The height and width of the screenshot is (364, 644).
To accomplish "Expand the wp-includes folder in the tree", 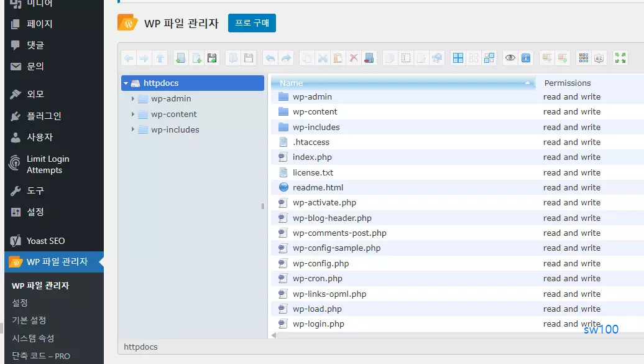I will (133, 129).
